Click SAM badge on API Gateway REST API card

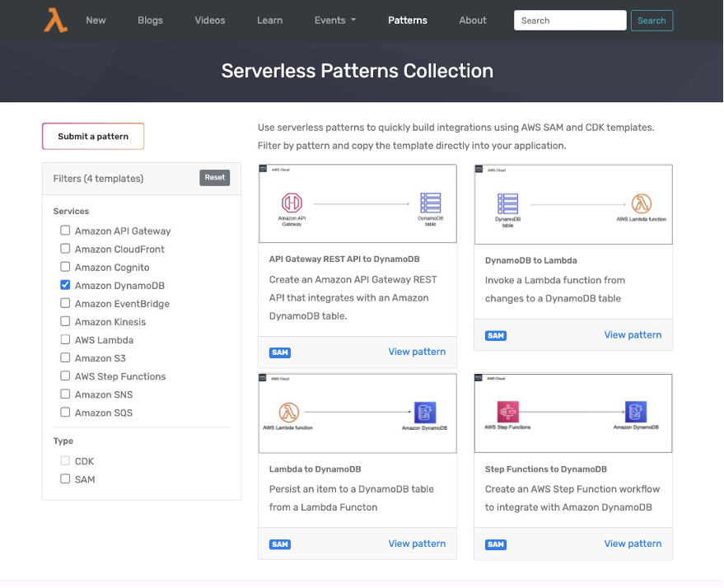280,352
